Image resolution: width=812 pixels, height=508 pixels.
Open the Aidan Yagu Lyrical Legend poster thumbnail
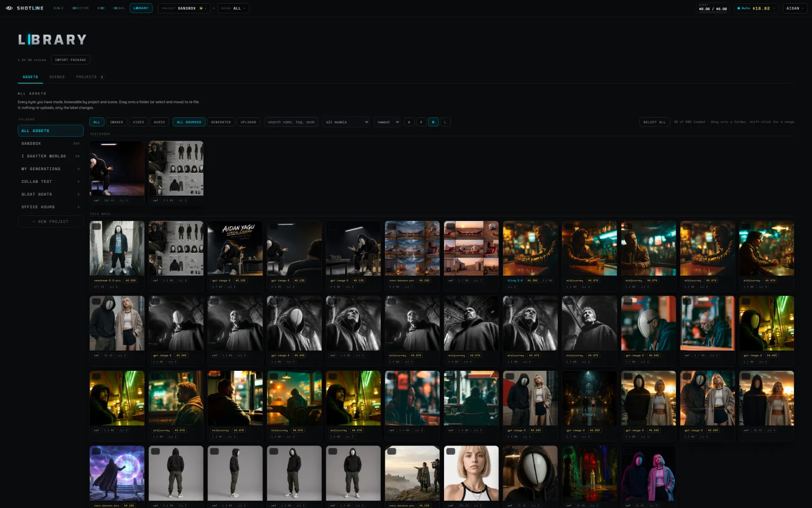235,248
